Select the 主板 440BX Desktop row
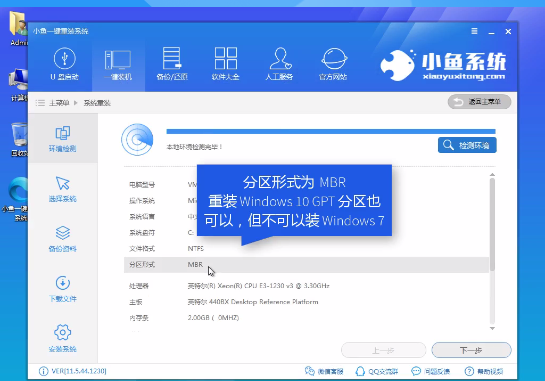This screenshot has width=545, height=381. (x=306, y=302)
